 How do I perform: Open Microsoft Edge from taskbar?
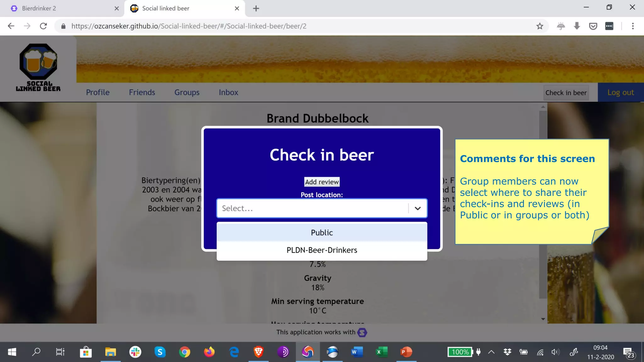tap(234, 352)
